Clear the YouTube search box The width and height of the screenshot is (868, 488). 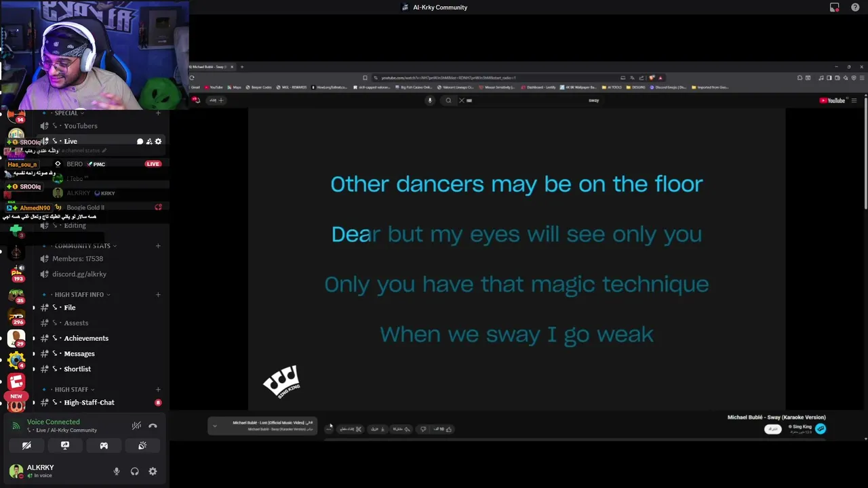[462, 100]
